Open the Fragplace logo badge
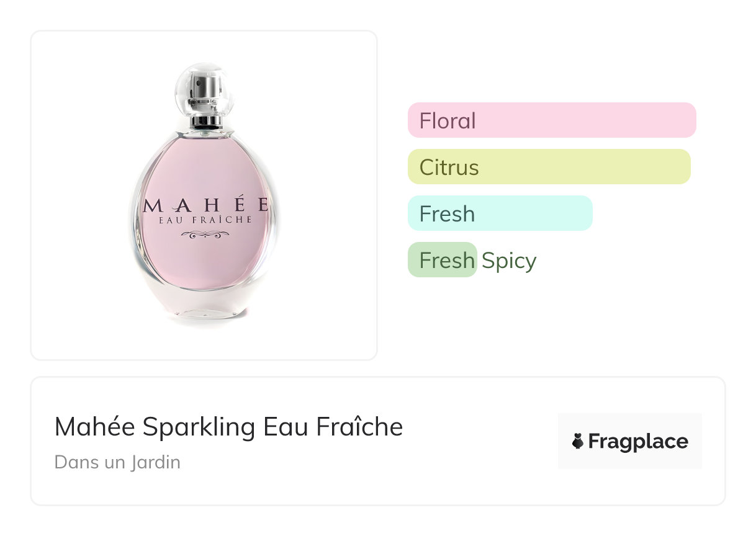 pos(629,441)
